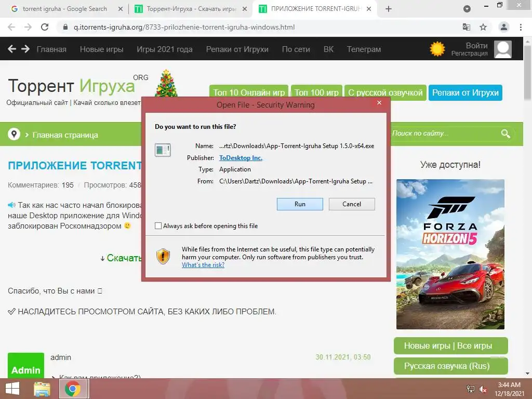
Task: Switch to Торрент-Игруха Скачать игры tab
Action: [191, 9]
